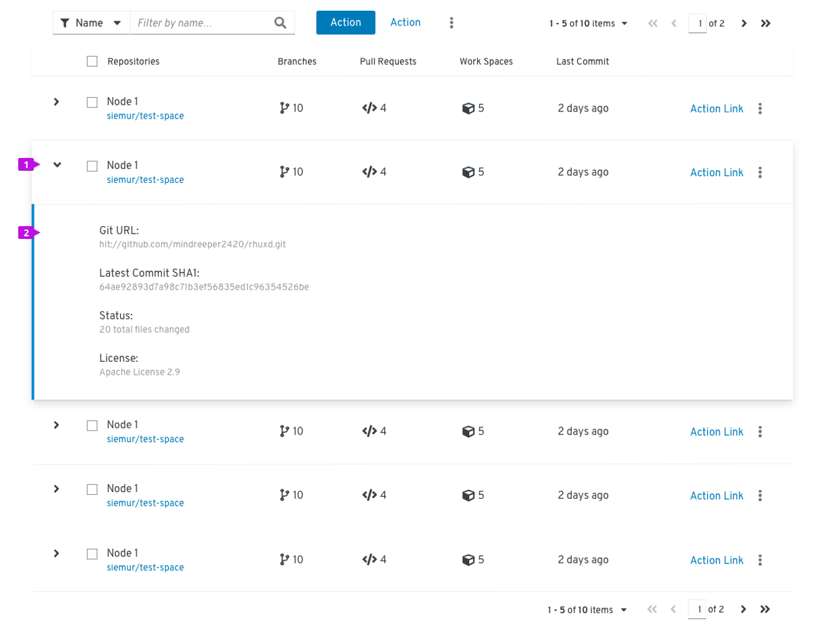816x644 pixels.
Task: Click the branches icon in the last row
Action: pyautogui.click(x=284, y=560)
